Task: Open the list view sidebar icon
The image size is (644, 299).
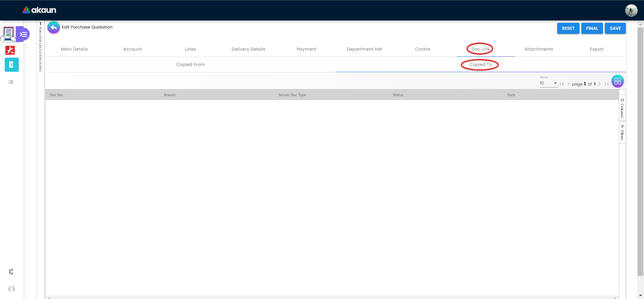Action: 11,82
